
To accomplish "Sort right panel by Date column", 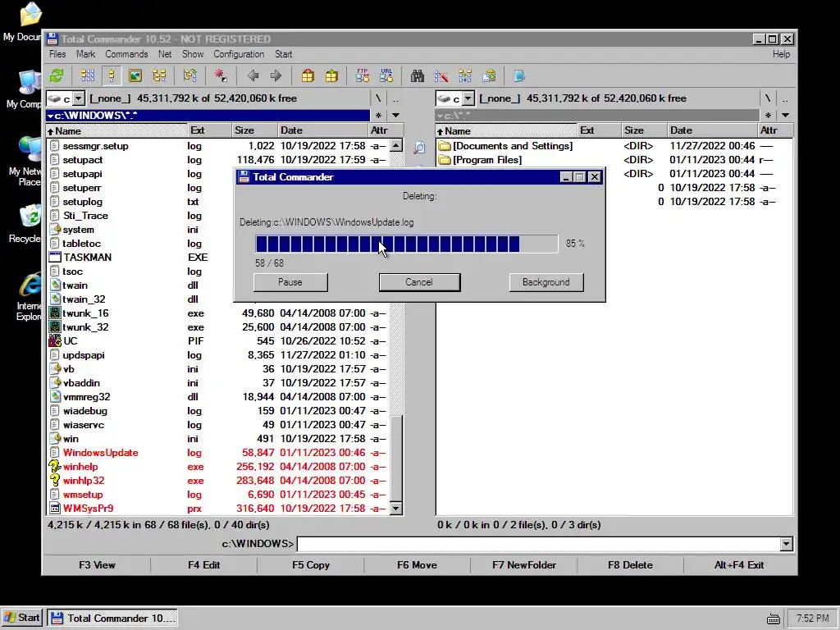I will 712,130.
